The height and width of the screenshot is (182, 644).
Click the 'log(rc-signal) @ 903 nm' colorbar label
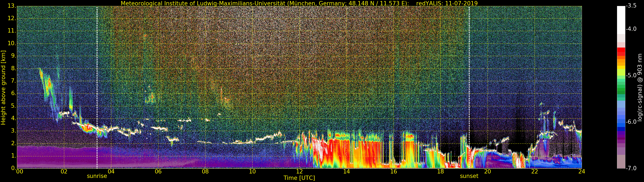tap(640, 88)
